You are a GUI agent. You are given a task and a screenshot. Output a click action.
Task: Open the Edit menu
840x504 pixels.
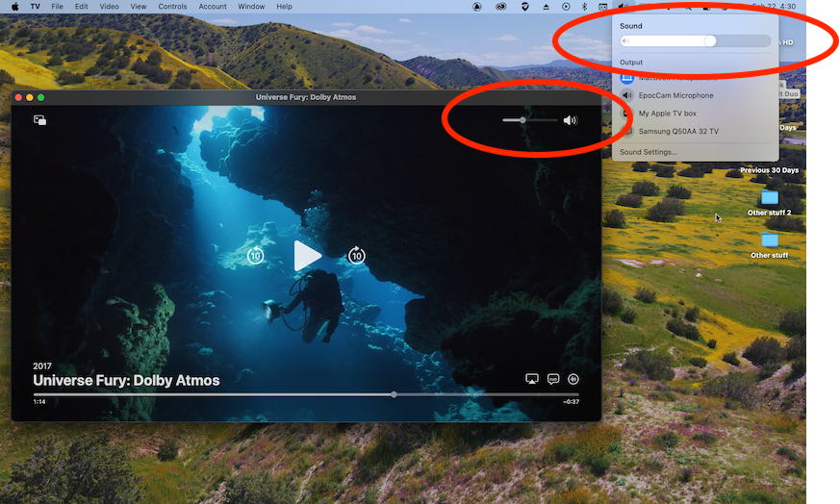pyautogui.click(x=82, y=7)
